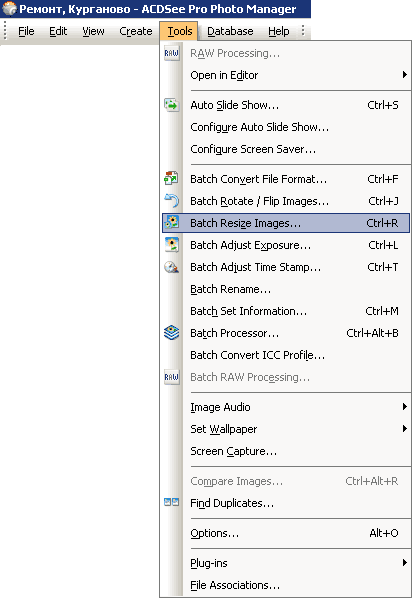Choose Batch RAW Processing entry
Image resolution: width=412 pixels, height=598 pixels.
click(286, 378)
